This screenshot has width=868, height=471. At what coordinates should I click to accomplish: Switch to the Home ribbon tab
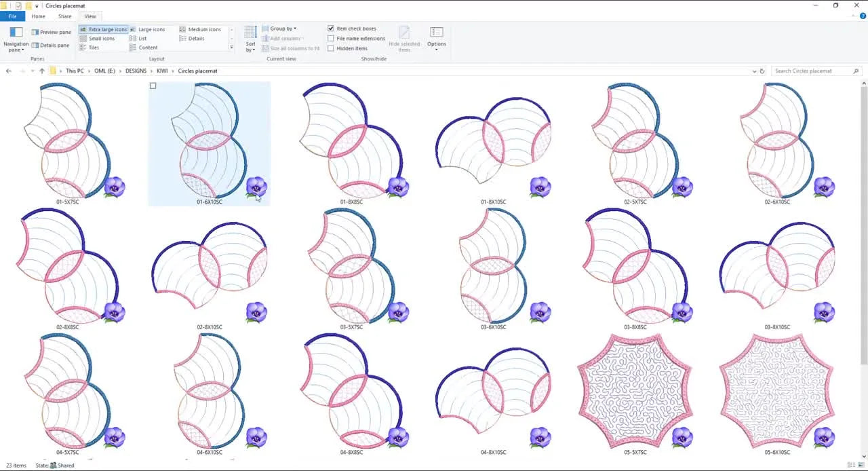point(38,16)
